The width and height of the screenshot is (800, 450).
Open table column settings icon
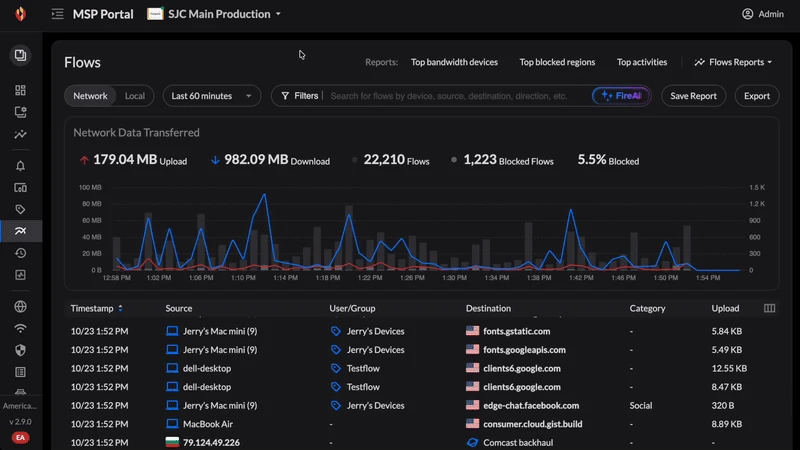coord(769,308)
